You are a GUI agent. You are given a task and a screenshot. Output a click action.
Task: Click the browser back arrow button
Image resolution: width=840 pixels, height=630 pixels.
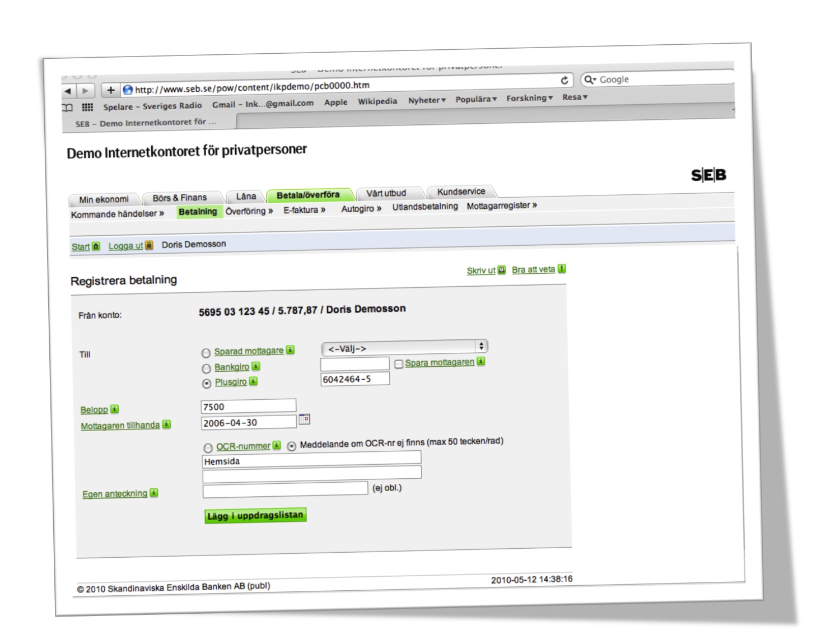click(x=68, y=91)
